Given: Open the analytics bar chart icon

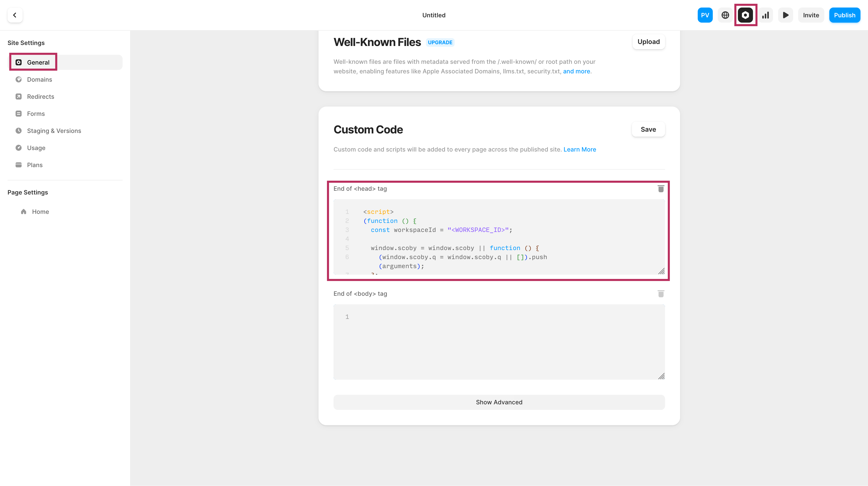Looking at the screenshot, I should click(766, 15).
